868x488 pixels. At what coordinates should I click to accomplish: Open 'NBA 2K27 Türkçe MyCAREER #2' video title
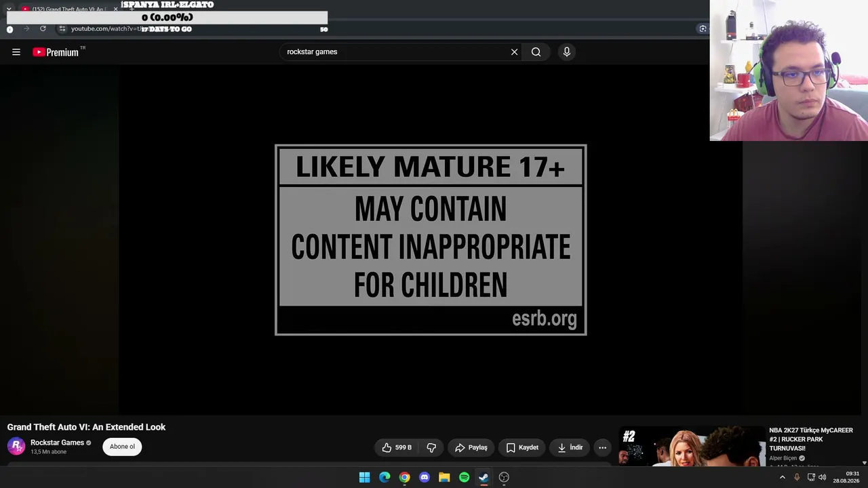811,439
